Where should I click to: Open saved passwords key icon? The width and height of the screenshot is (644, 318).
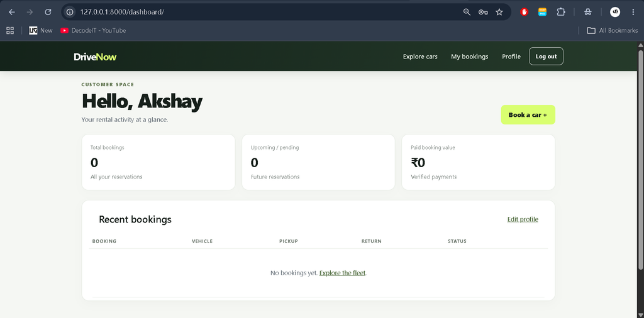click(x=483, y=12)
